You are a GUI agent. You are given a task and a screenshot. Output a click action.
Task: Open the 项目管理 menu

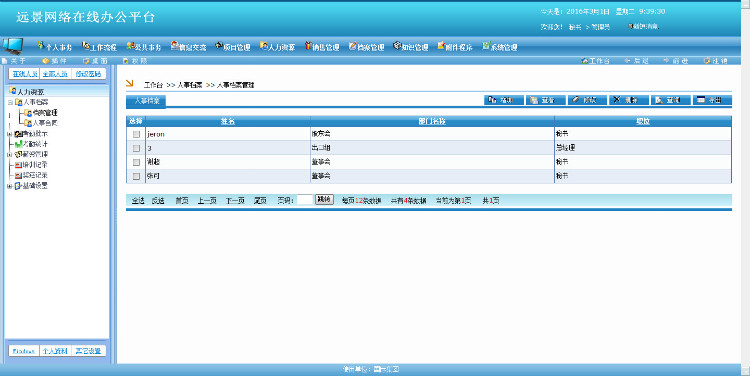[x=233, y=47]
